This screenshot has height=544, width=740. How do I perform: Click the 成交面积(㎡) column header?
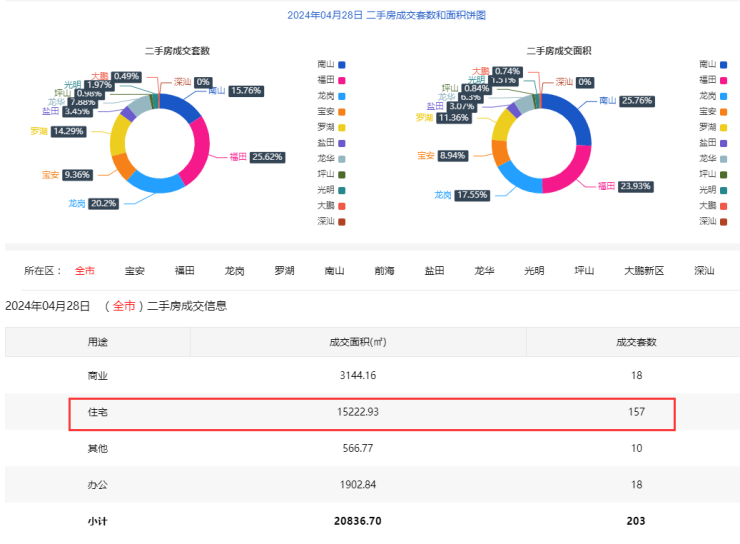coord(357,341)
